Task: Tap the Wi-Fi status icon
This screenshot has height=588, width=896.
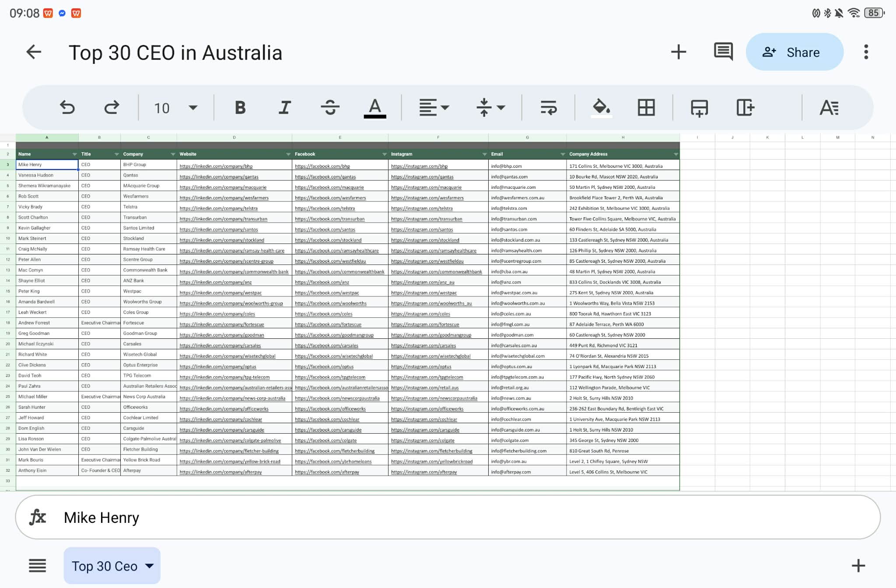Action: pyautogui.click(x=853, y=13)
